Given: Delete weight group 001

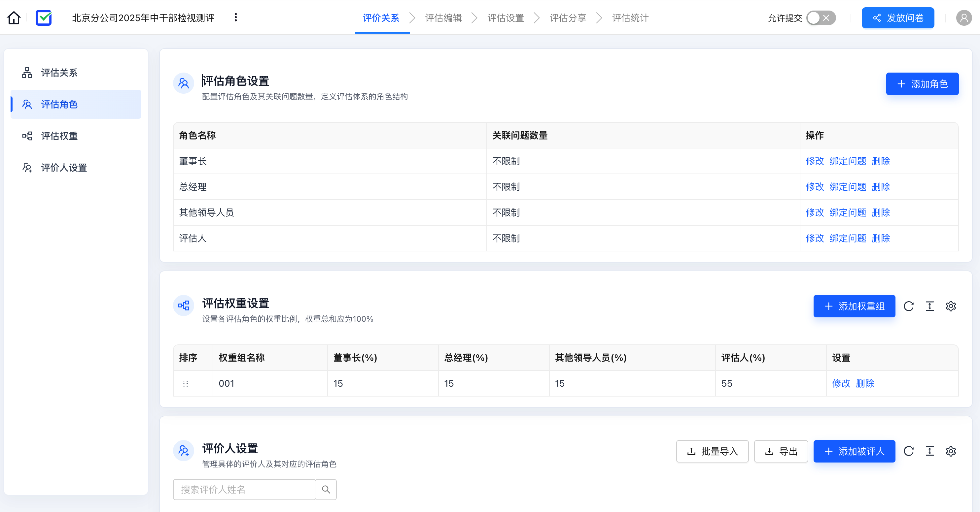Looking at the screenshot, I should tap(865, 384).
